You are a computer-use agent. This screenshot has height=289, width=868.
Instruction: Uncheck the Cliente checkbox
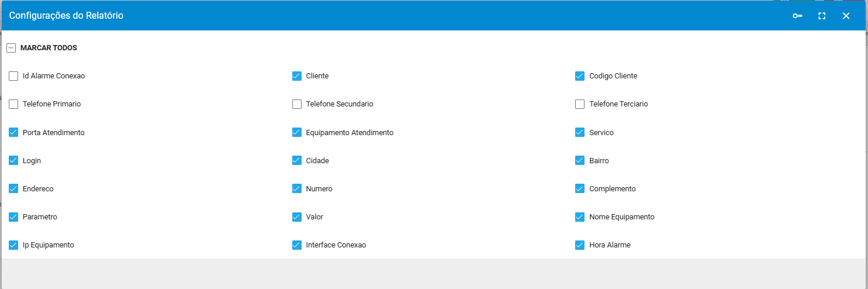[x=297, y=76]
